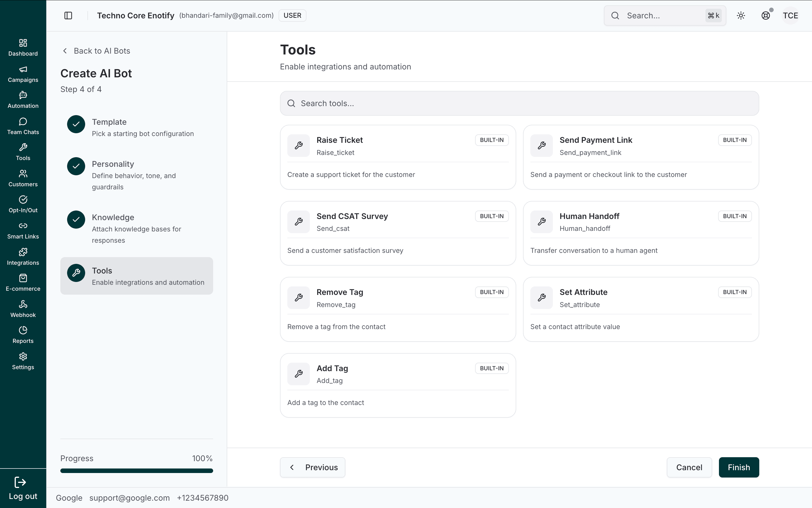This screenshot has width=812, height=508.
Task: Click BUILT-IN badge on Raise Ticket
Action: (x=491, y=140)
